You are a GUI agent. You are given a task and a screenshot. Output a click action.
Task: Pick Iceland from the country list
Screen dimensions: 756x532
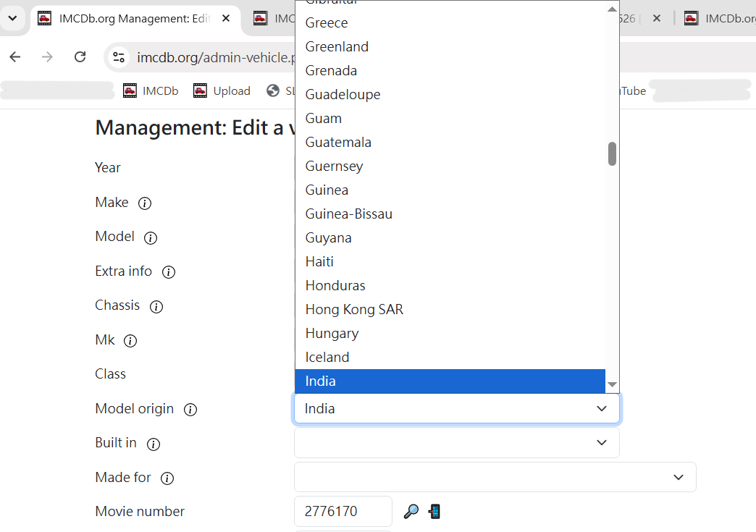click(x=450, y=357)
